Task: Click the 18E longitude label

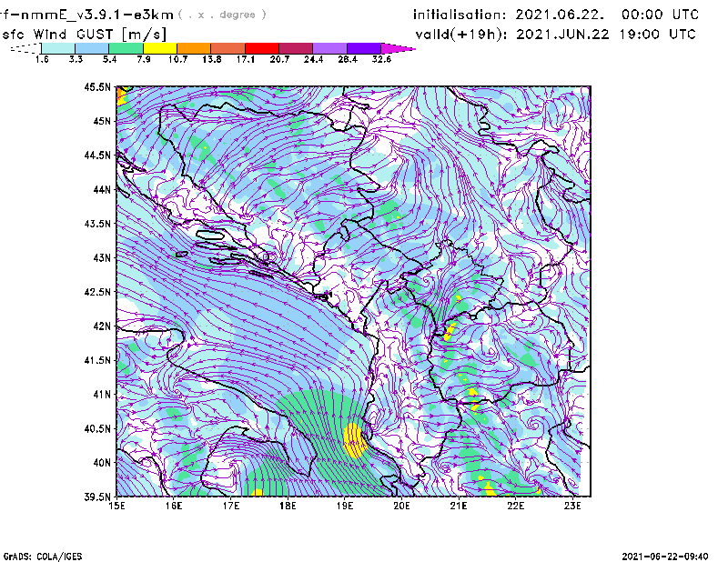Action: tap(288, 506)
